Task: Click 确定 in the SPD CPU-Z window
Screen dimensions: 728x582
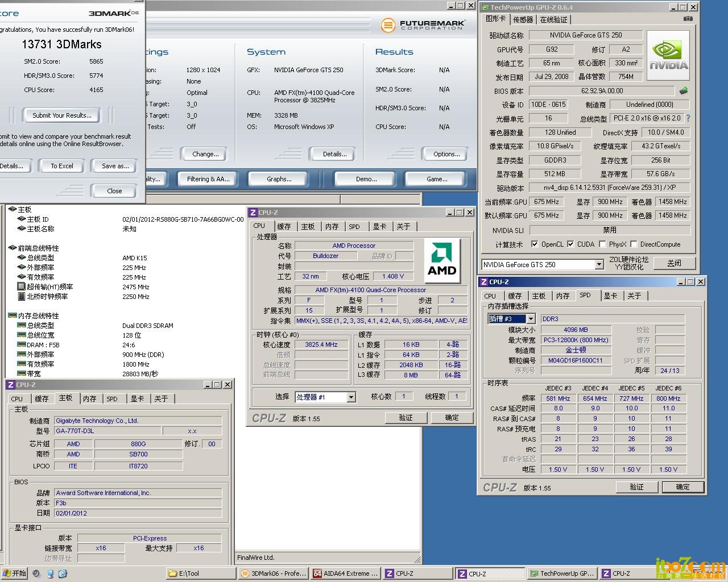Action: click(682, 487)
